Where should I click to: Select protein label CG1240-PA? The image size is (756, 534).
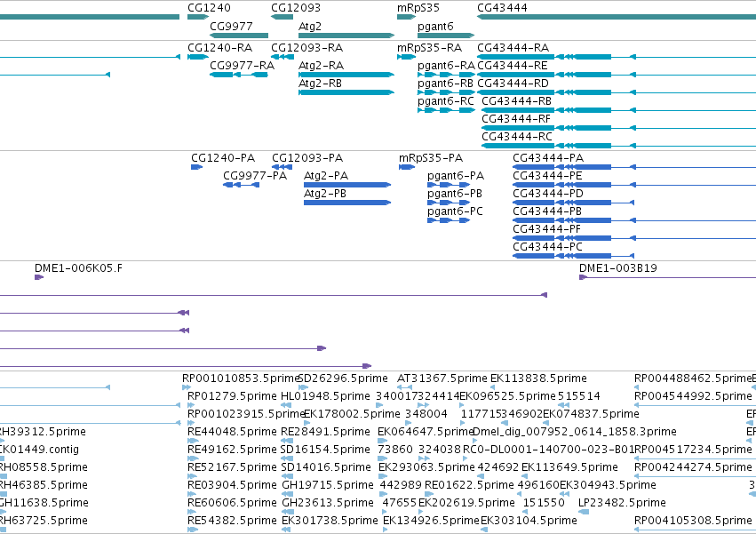click(223, 158)
